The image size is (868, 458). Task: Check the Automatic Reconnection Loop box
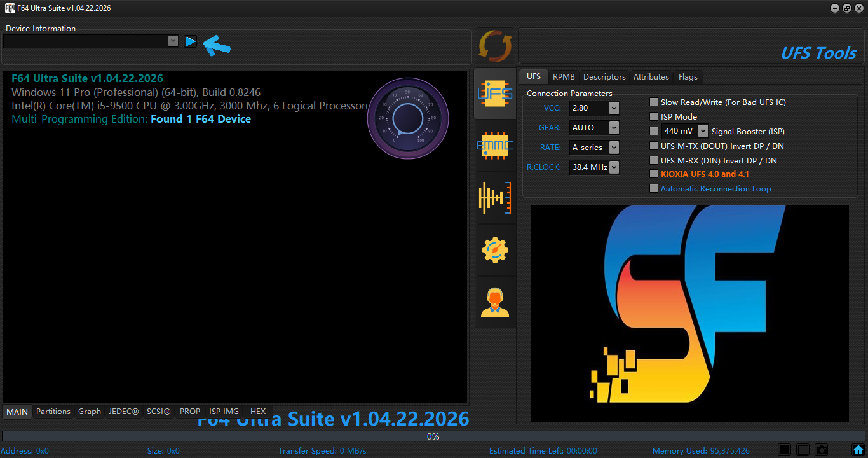pos(654,188)
